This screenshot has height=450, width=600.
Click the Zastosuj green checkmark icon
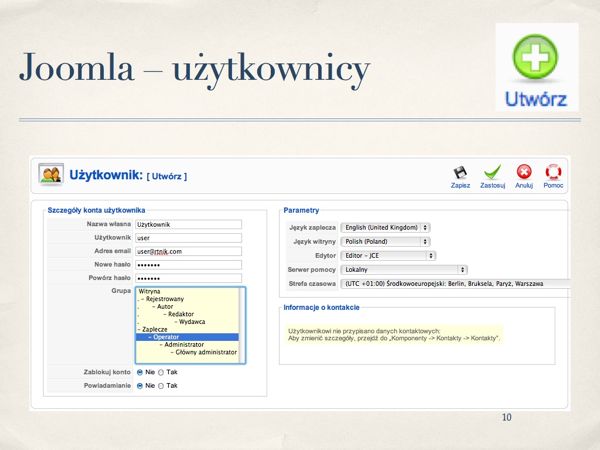coord(492,172)
